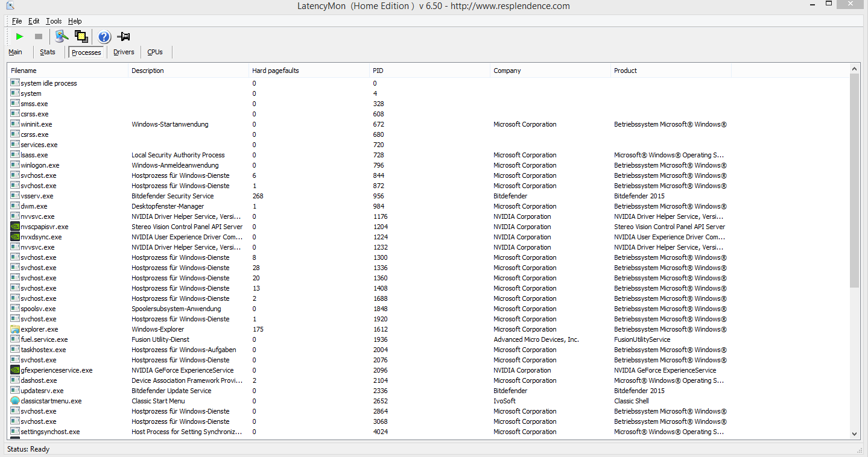Click the vertical scrollbar thumb
The image size is (868, 457).
[854, 181]
